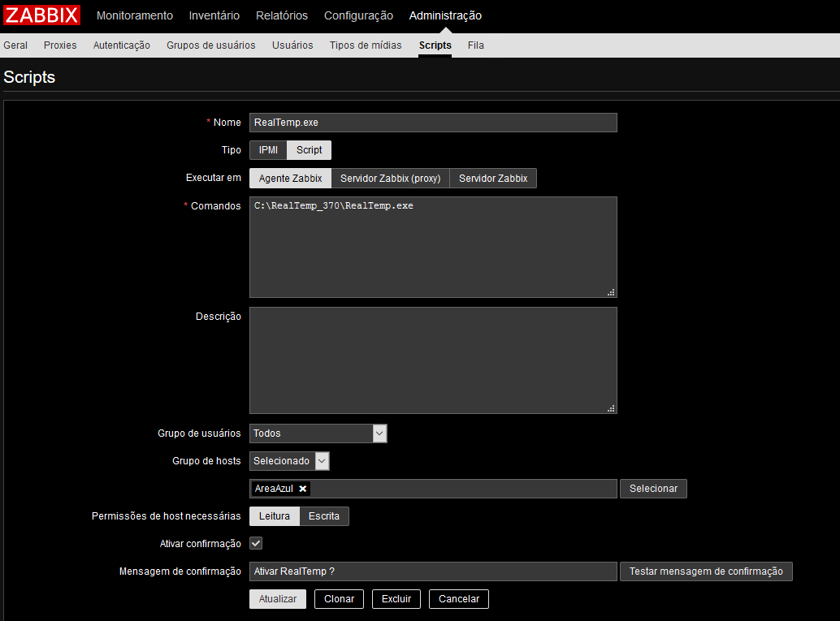Focus the Comandos text area
The image size is (840, 621).
click(x=433, y=247)
